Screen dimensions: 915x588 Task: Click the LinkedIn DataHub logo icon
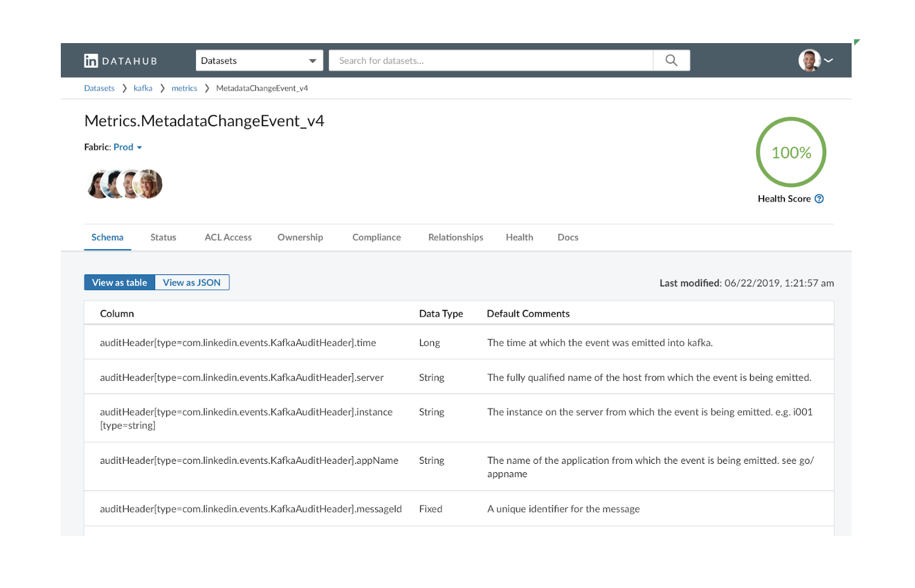91,61
